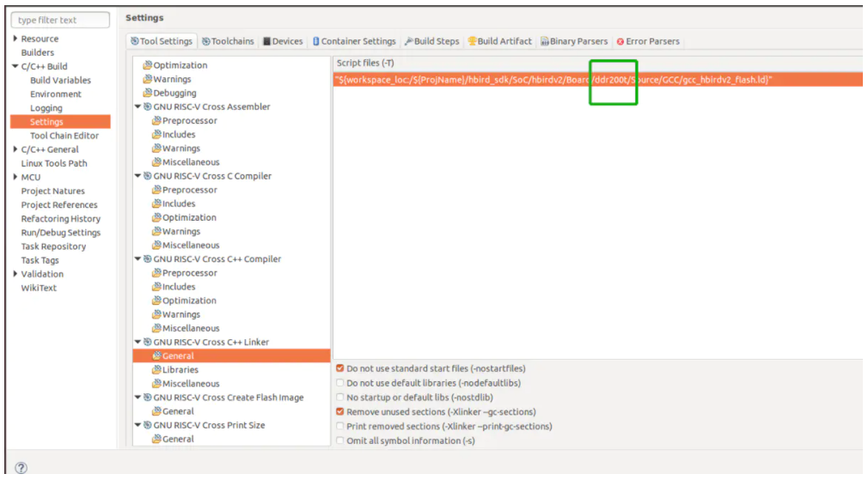Image resolution: width=868 pixels, height=480 pixels.
Task: Click the GNU RISC-V Cross Assembler icon
Action: click(148, 106)
